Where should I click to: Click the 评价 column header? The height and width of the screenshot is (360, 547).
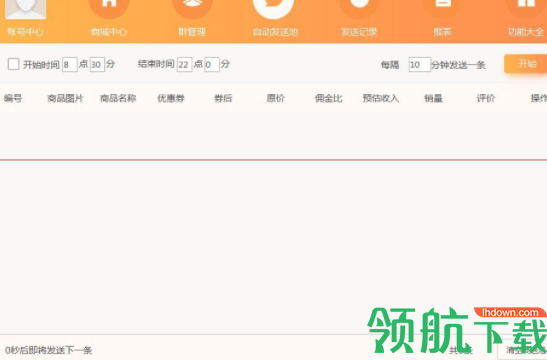point(486,98)
